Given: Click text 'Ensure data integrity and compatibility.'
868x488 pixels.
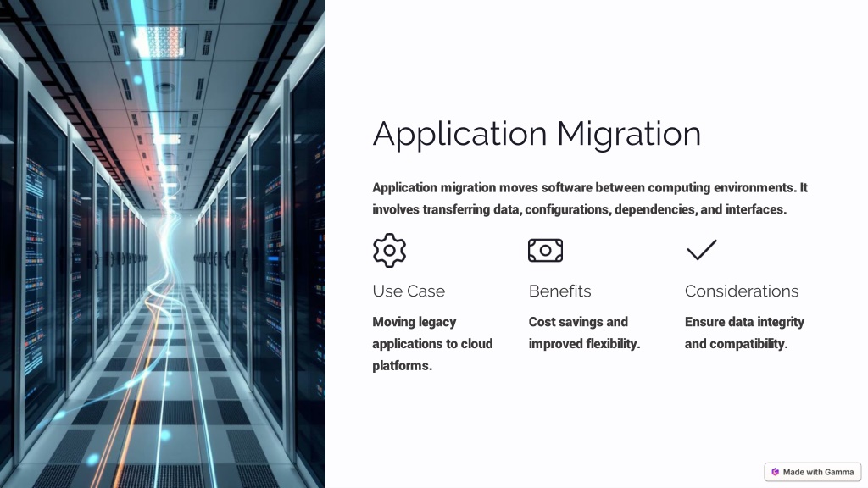Looking at the screenshot, I should [744, 332].
